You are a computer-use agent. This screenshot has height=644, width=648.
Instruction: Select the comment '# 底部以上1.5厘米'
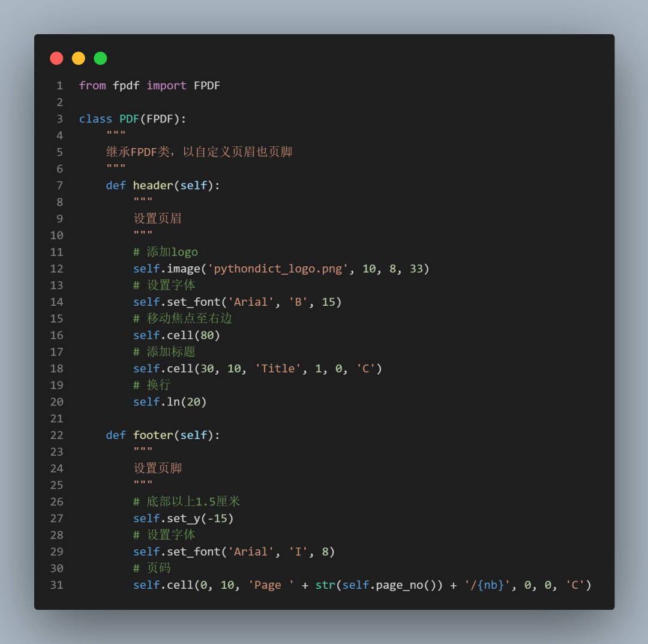(187, 501)
